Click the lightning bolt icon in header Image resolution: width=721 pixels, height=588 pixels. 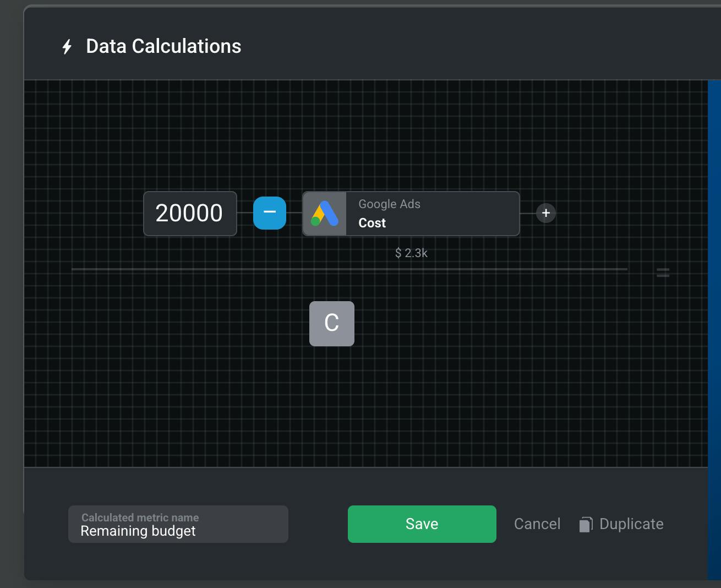pyautogui.click(x=67, y=47)
